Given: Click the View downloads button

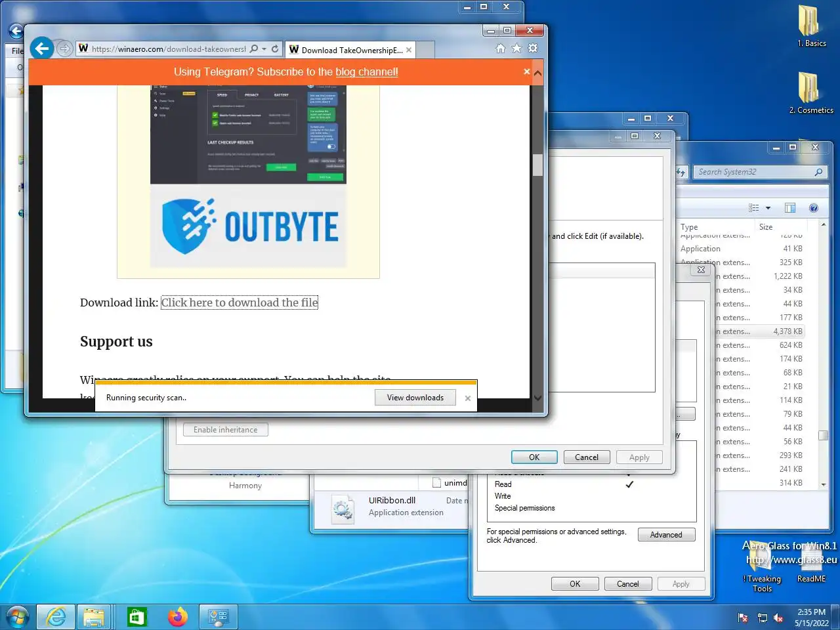Looking at the screenshot, I should click(x=415, y=398).
